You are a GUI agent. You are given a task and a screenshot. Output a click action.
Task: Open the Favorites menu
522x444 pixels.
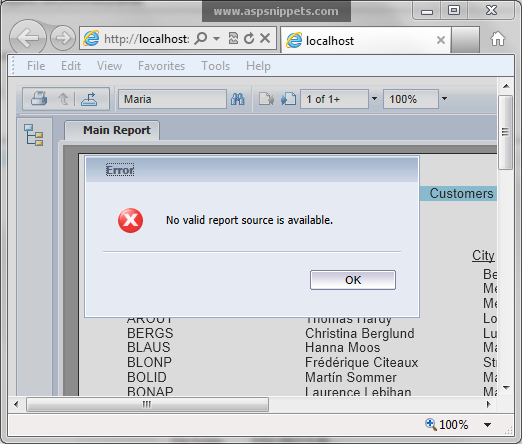[161, 66]
